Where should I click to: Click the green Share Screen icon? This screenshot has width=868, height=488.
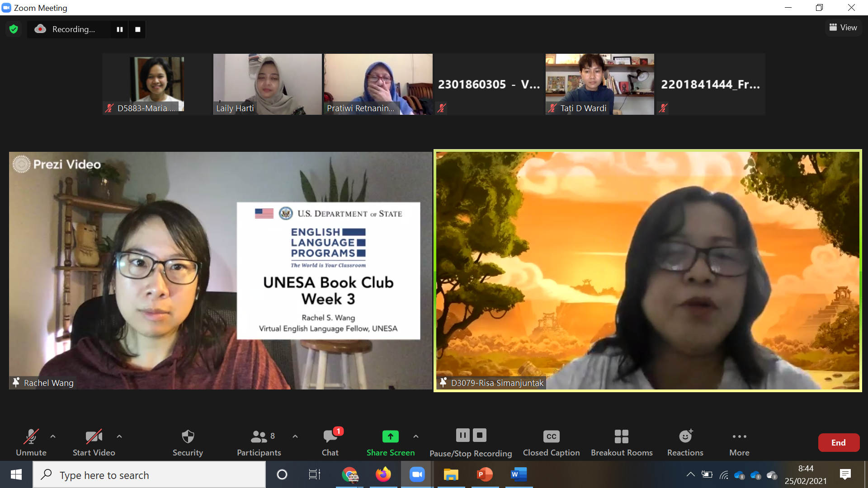[390, 436]
